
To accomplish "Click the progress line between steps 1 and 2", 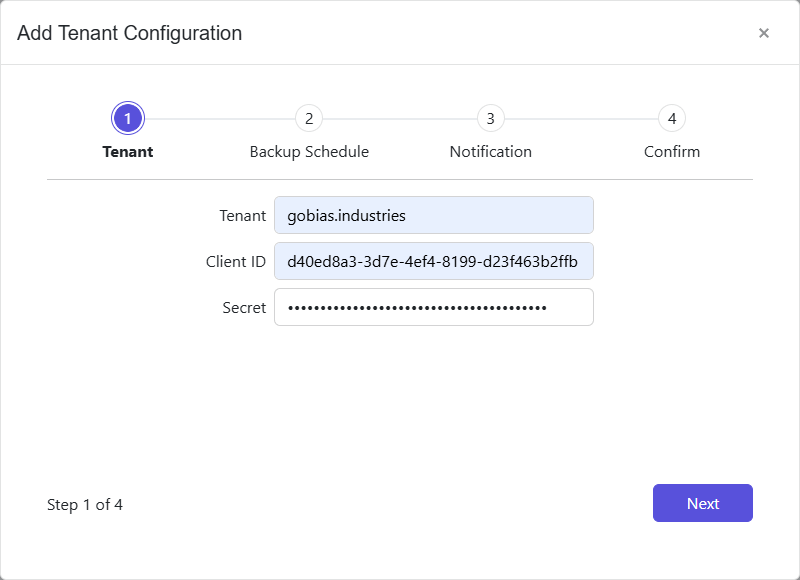I will 218,117.
